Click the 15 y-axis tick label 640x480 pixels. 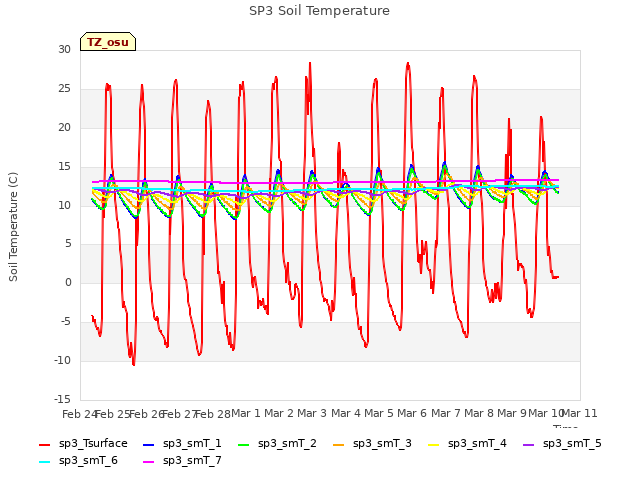(64, 167)
